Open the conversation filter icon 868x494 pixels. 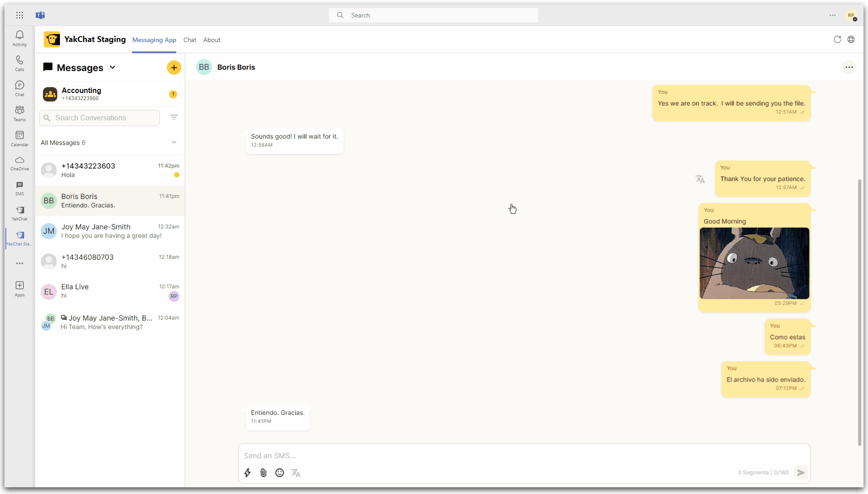[x=174, y=117]
